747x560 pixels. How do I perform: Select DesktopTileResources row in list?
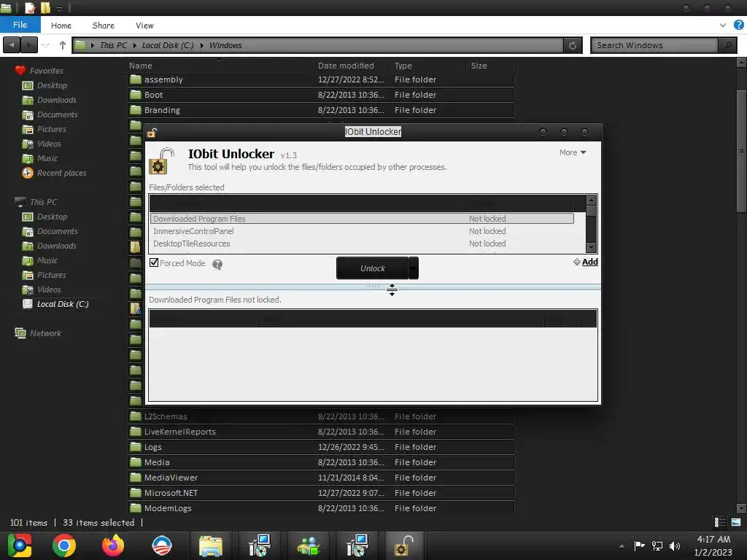362,244
